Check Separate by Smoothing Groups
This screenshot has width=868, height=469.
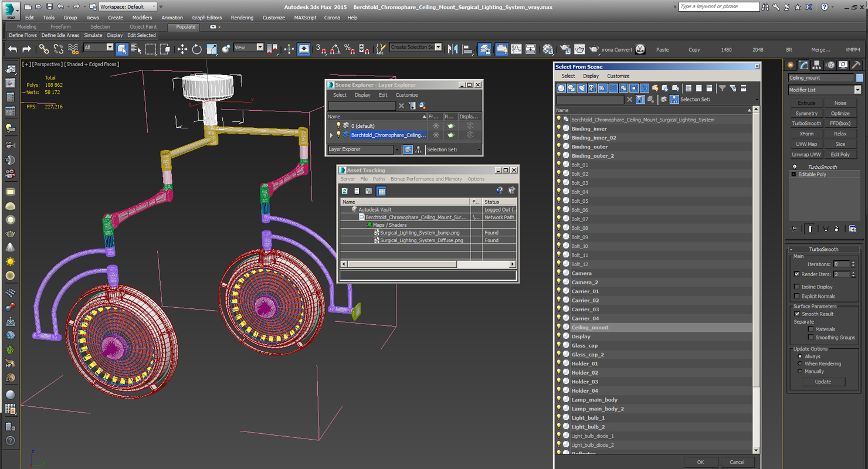tap(811, 337)
